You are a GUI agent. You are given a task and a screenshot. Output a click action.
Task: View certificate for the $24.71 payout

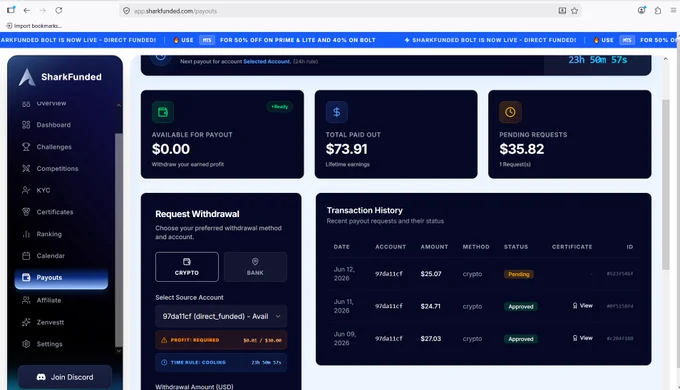tap(582, 305)
